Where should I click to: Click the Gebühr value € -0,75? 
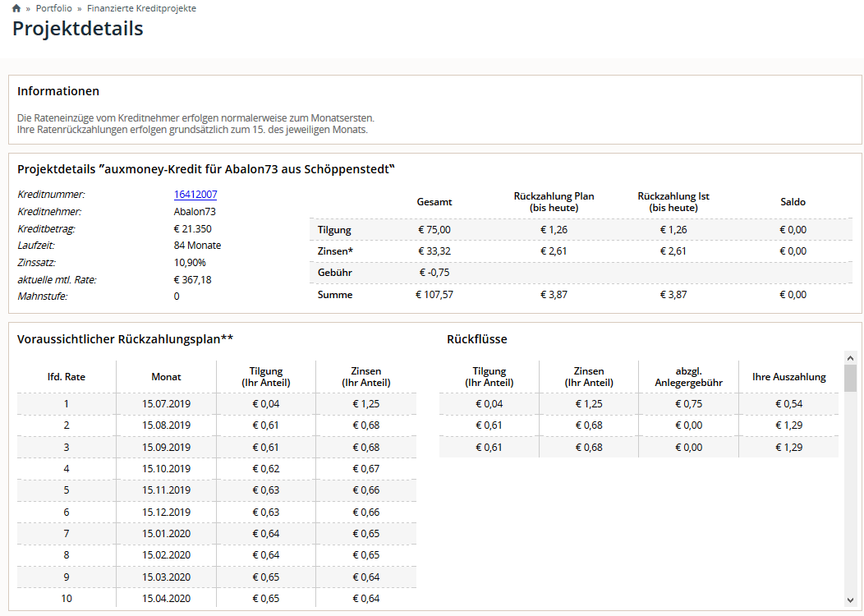(434, 273)
